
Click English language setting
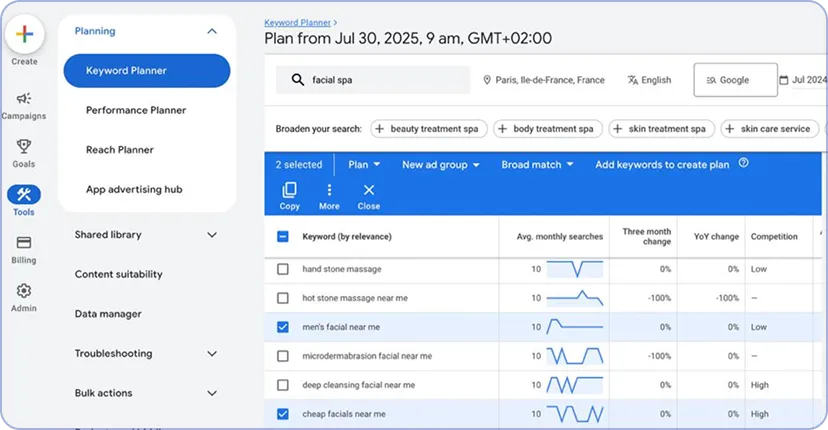pyautogui.click(x=650, y=80)
